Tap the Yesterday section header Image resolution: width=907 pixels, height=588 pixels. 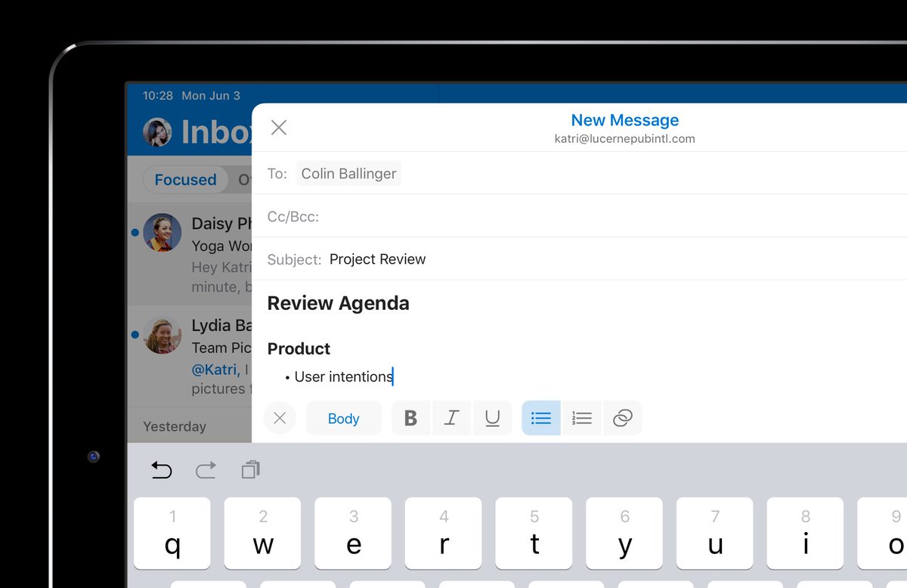coord(175,426)
